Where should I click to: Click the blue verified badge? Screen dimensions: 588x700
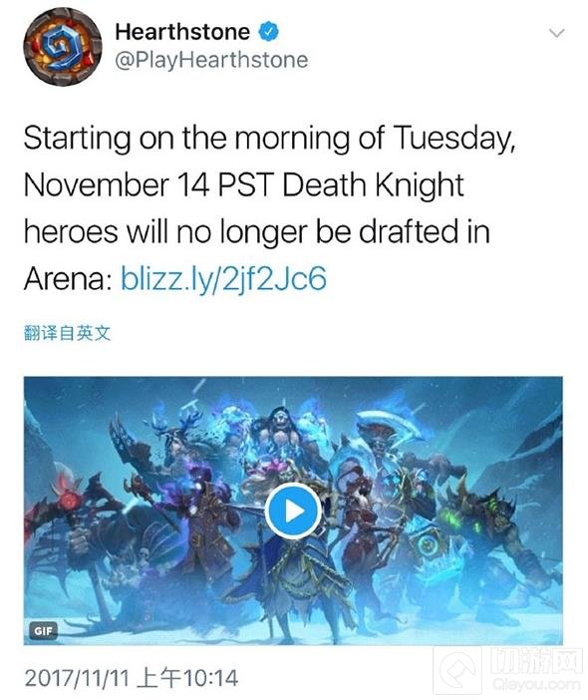(x=268, y=32)
